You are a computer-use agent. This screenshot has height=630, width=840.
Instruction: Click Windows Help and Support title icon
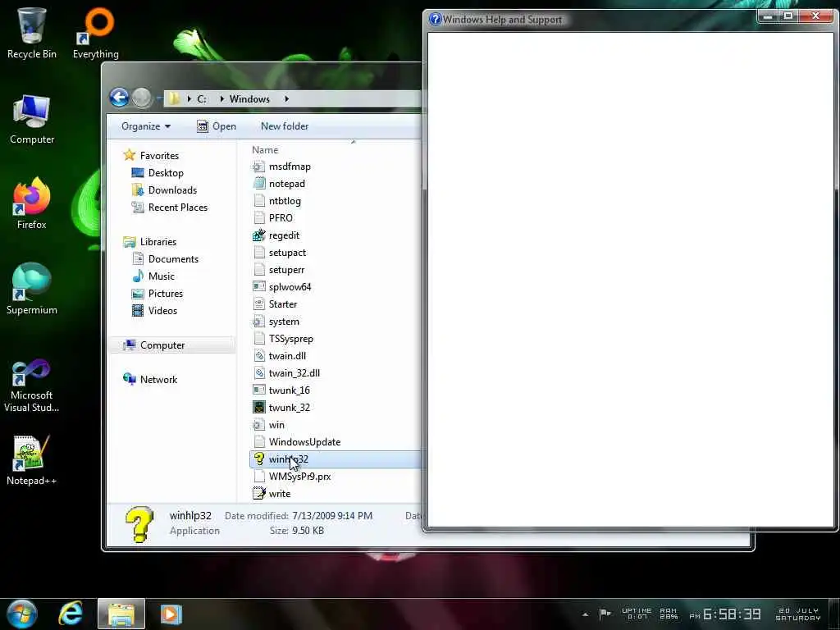click(436, 20)
